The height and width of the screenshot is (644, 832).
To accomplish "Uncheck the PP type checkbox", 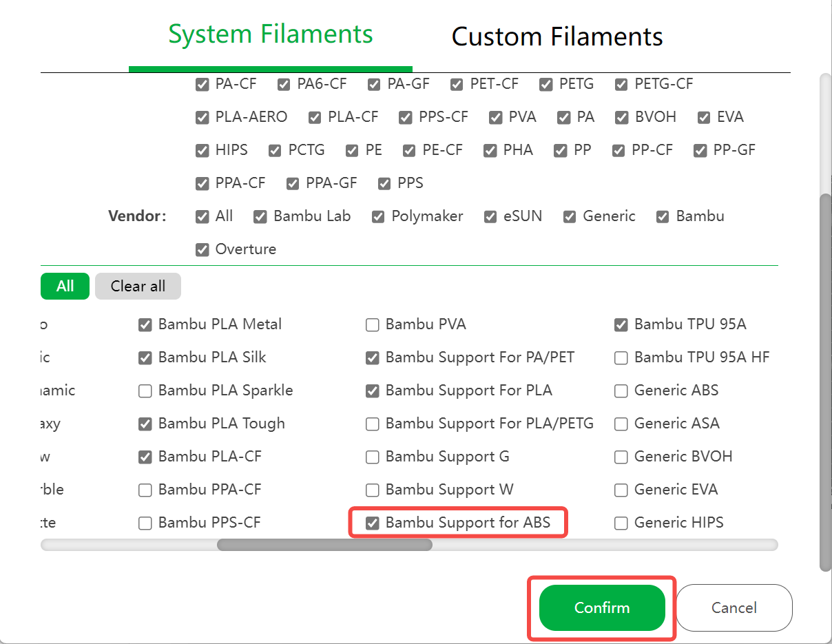I will [x=561, y=150].
